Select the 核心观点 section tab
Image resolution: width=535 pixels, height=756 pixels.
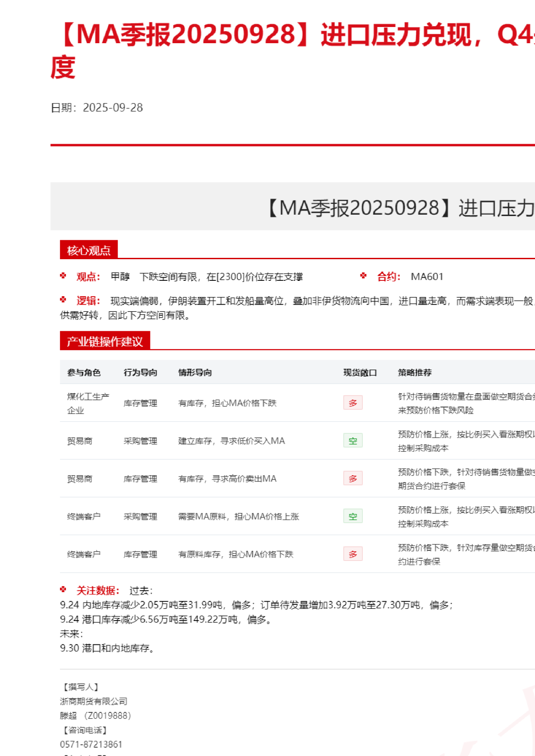pos(89,250)
